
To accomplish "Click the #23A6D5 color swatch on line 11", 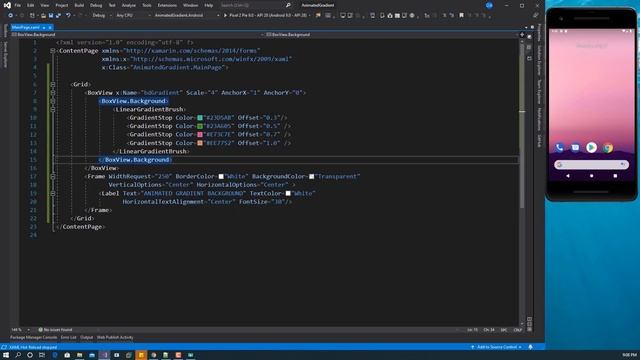I will (x=200, y=126).
